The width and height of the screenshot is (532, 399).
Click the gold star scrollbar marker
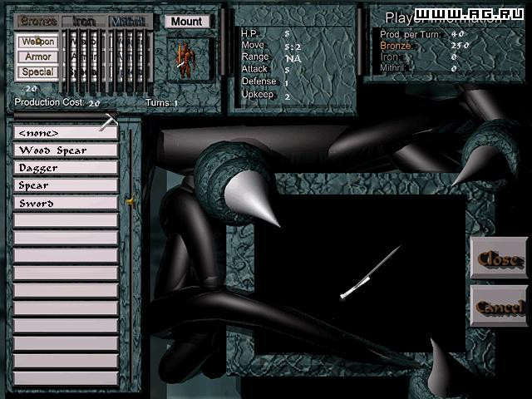131,201
